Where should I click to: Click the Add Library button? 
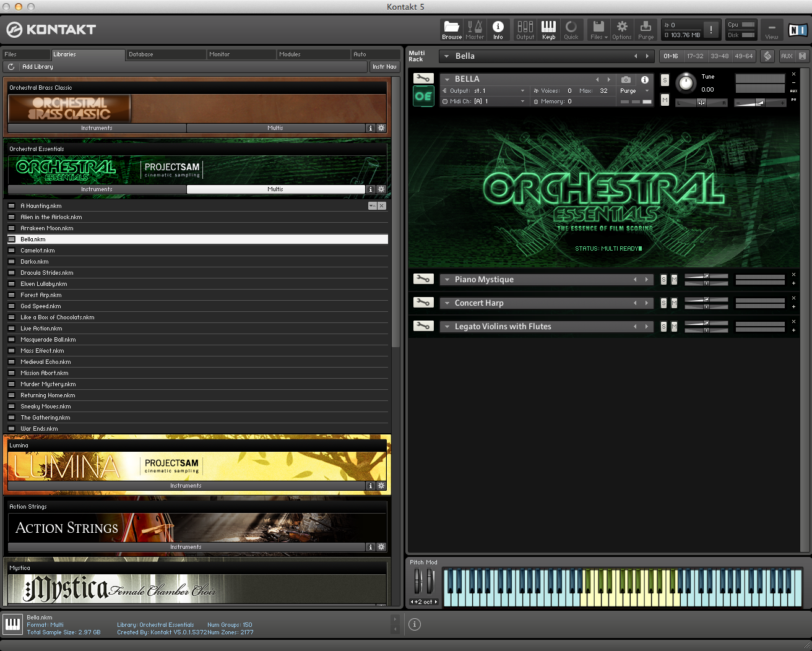pos(38,67)
